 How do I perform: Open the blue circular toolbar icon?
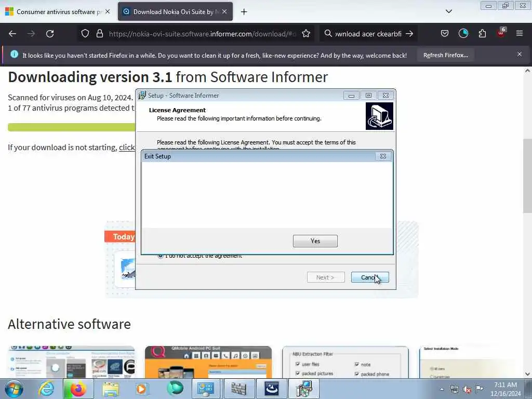[463, 33]
